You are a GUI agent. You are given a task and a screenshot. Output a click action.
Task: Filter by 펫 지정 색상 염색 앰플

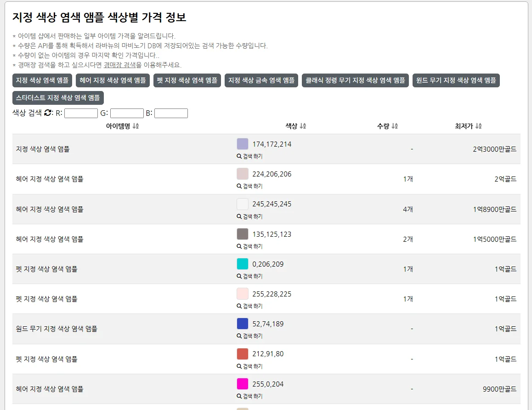click(x=187, y=80)
